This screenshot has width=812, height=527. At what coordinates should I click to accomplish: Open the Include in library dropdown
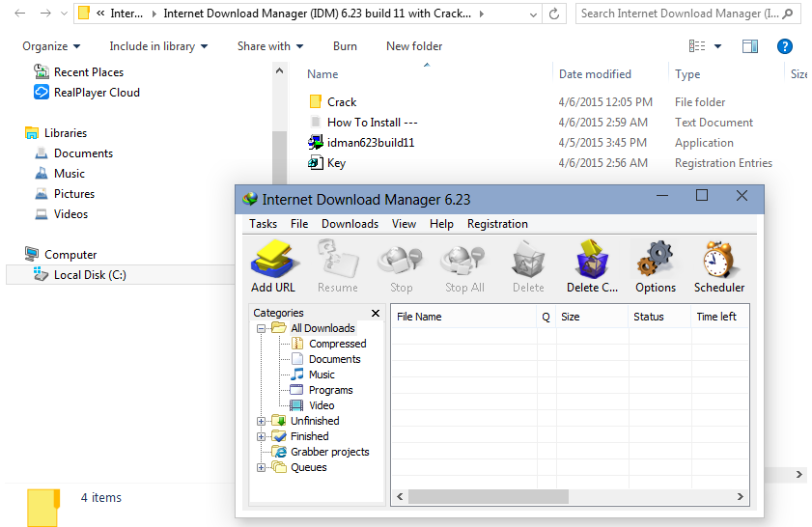tap(158, 46)
